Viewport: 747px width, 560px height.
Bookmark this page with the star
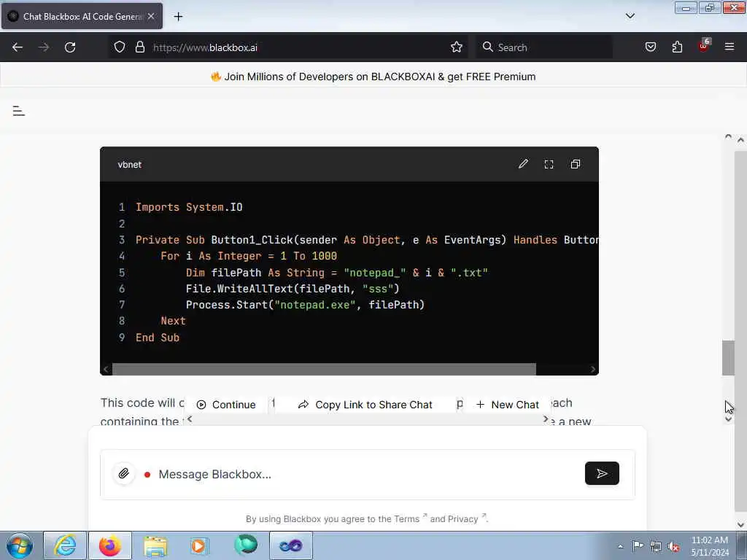click(457, 47)
